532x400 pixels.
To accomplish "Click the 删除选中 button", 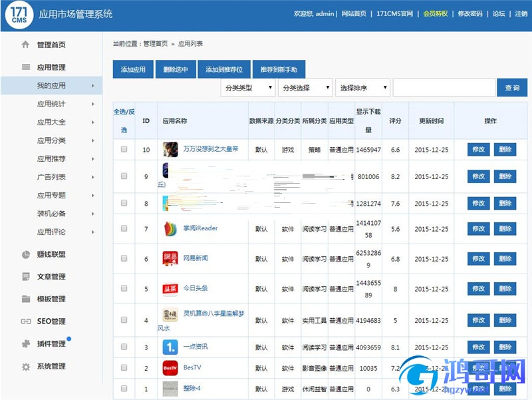I will point(176,69).
